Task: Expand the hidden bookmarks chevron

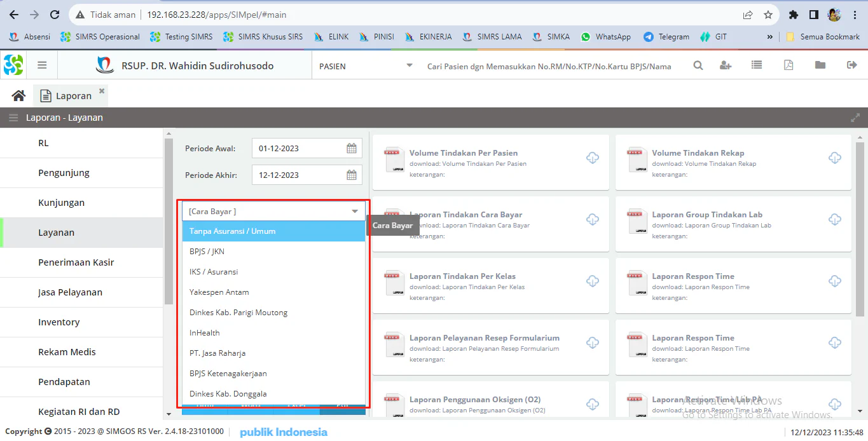Action: [770, 37]
